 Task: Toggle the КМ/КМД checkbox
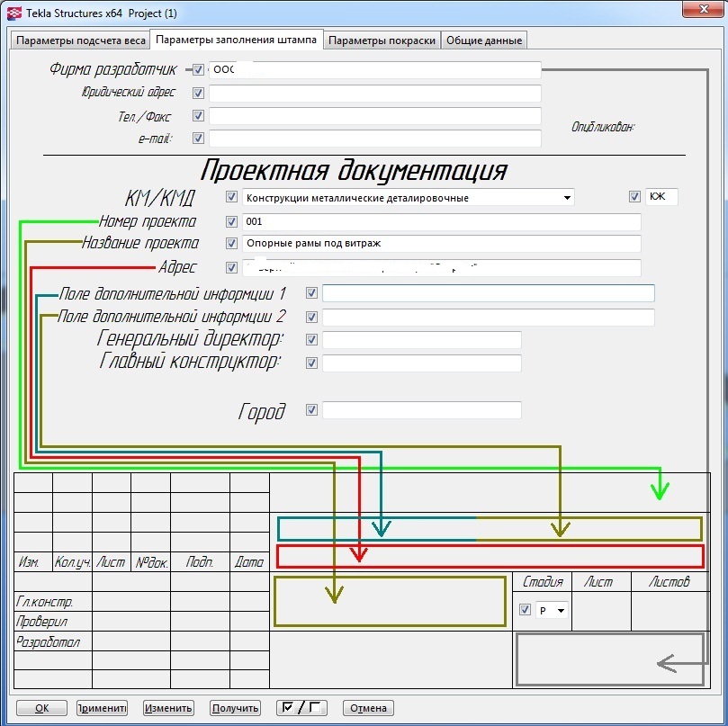231,197
